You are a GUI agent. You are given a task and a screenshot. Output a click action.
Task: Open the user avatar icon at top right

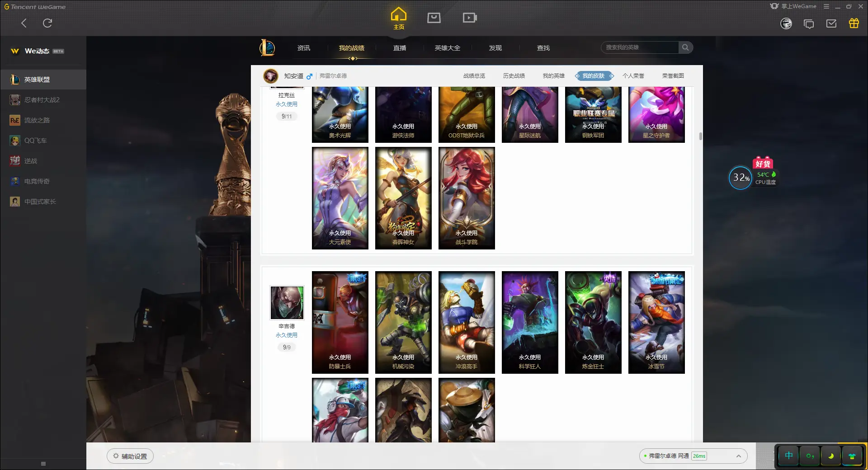(x=786, y=23)
